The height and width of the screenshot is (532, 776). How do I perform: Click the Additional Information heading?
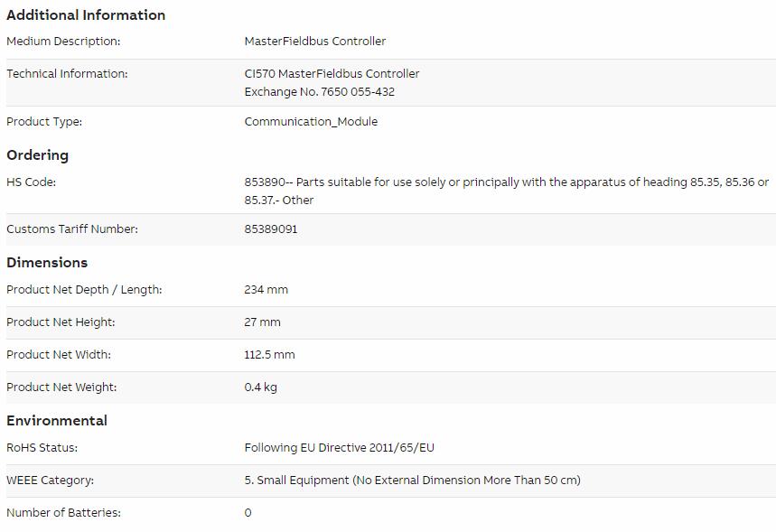(x=86, y=14)
